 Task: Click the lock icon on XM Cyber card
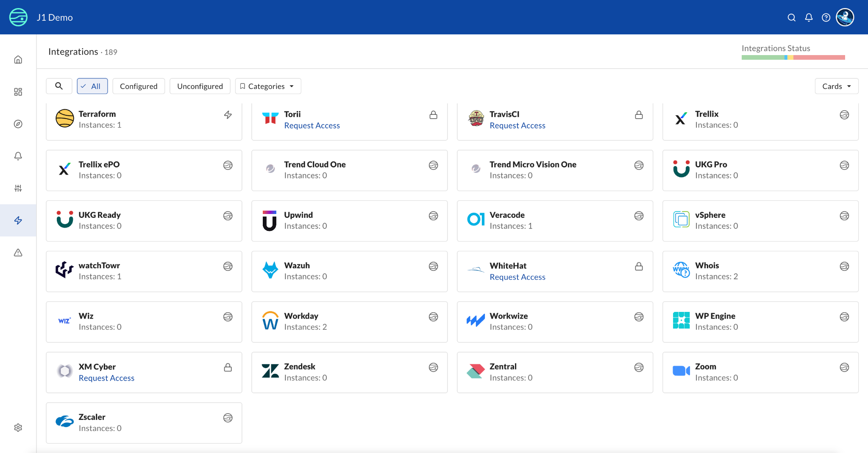(x=228, y=367)
